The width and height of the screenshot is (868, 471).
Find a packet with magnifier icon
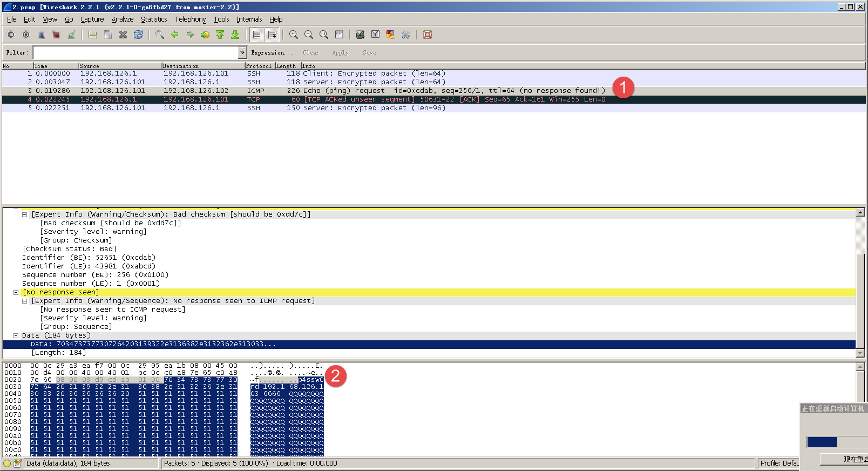click(160, 35)
